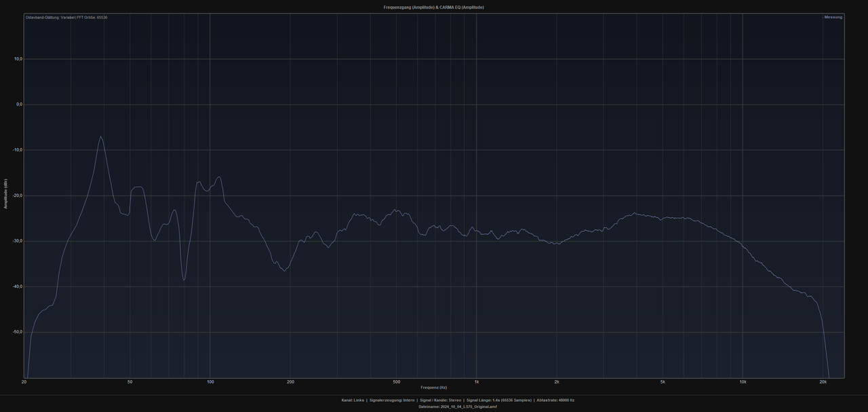Click the 'Dateiname: 2024_10_04_L575_Original.amf' text
The height and width of the screenshot is (412, 868).
tap(458, 407)
